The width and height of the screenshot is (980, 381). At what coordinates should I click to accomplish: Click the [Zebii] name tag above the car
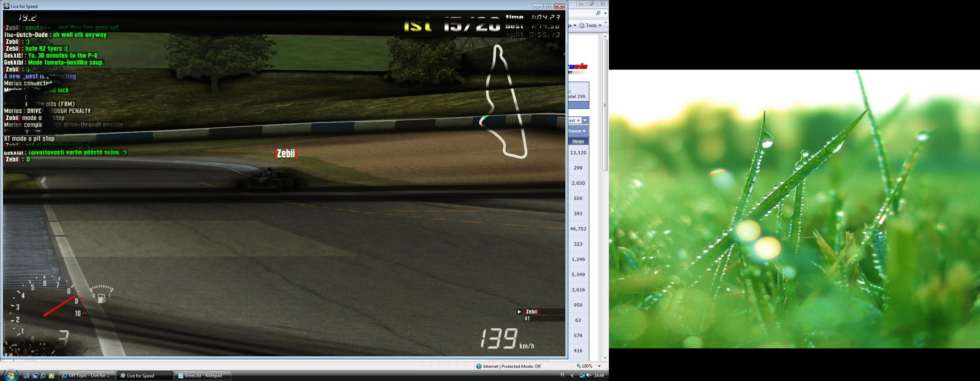(285, 153)
